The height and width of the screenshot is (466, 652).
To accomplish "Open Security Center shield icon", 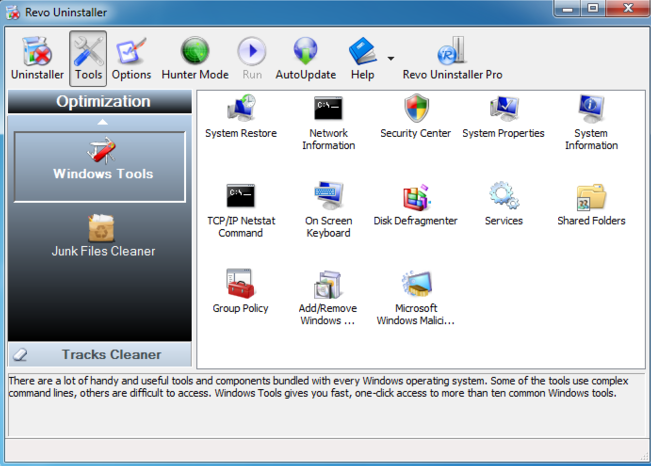I will click(x=416, y=108).
